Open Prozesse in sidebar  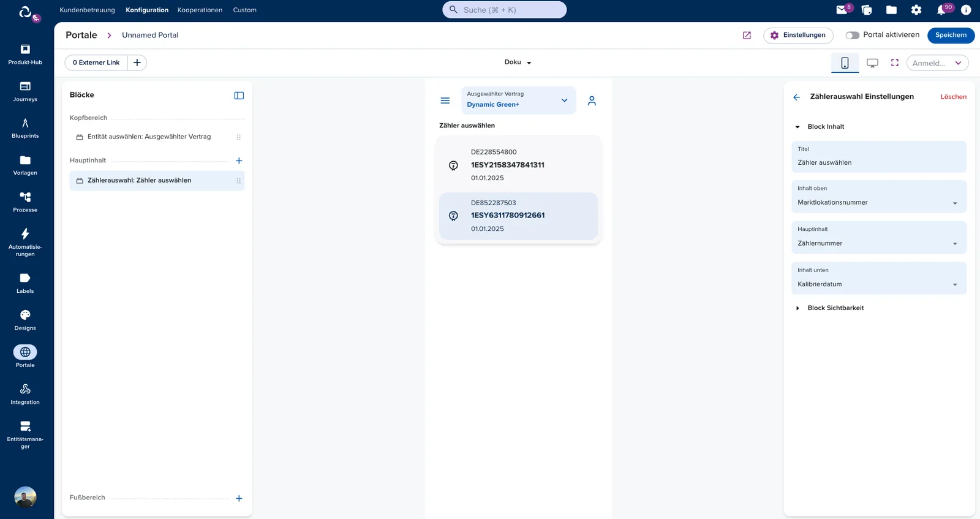pyautogui.click(x=25, y=202)
